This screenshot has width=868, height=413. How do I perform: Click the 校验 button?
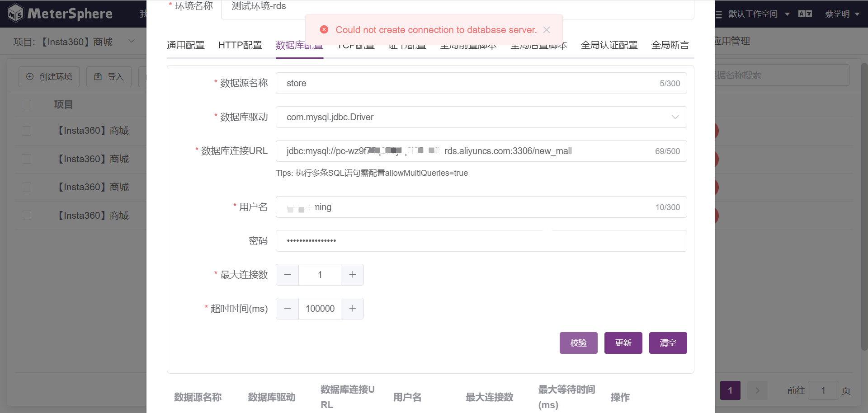[579, 343]
